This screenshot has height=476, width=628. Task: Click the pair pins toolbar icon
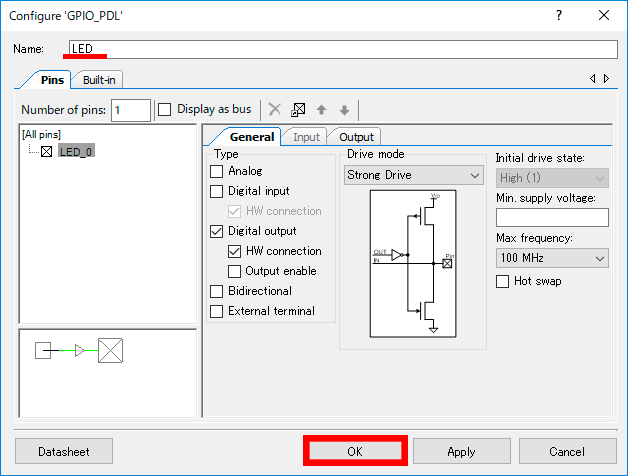(x=298, y=109)
